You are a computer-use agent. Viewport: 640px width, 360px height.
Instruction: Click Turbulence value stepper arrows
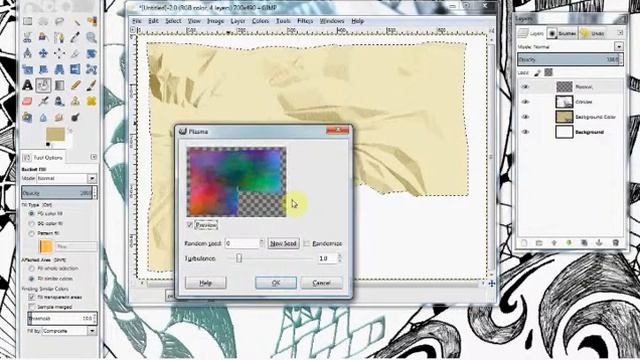(339, 258)
